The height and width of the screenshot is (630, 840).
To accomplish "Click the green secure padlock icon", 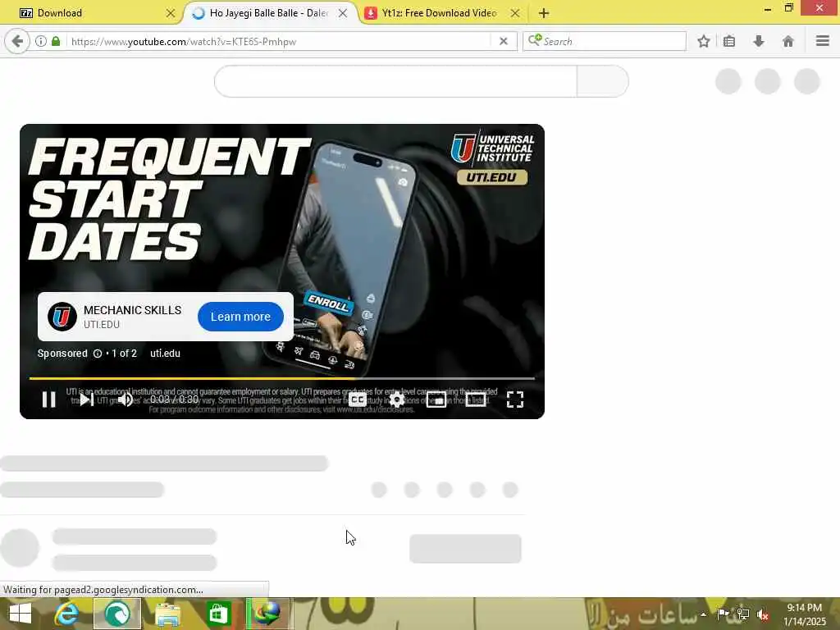I will [56, 41].
